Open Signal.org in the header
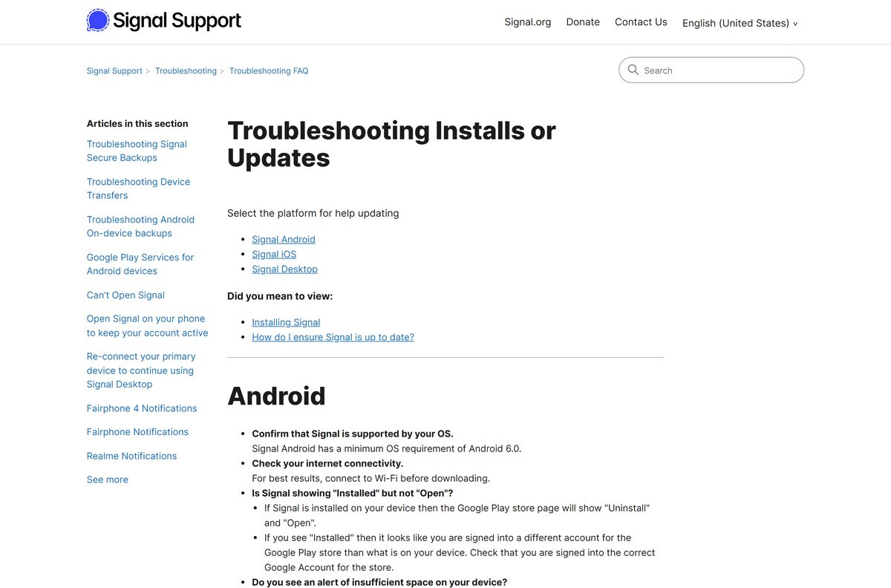This screenshot has height=588, width=891. click(528, 22)
